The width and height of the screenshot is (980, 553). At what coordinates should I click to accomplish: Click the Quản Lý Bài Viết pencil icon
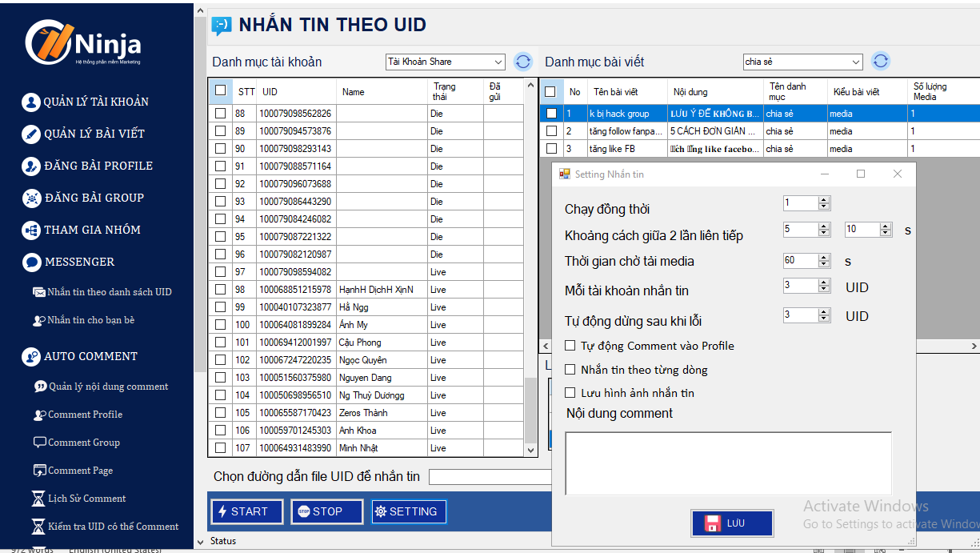pos(31,134)
